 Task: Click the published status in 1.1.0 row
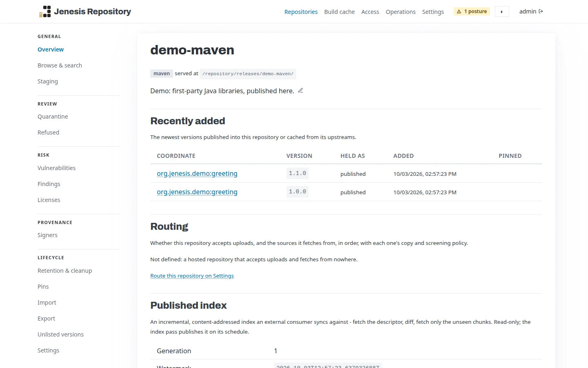tap(353, 174)
